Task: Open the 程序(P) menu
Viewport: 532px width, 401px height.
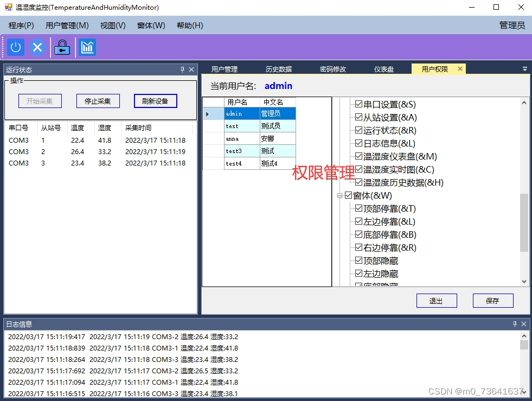Action: coord(21,26)
